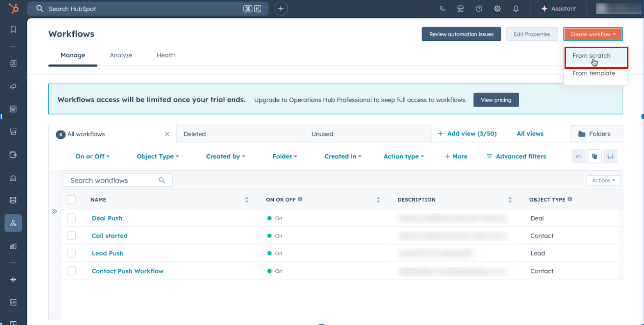Click the magnifier icon in Search workflows
This screenshot has width=644, height=325.
(162, 180)
